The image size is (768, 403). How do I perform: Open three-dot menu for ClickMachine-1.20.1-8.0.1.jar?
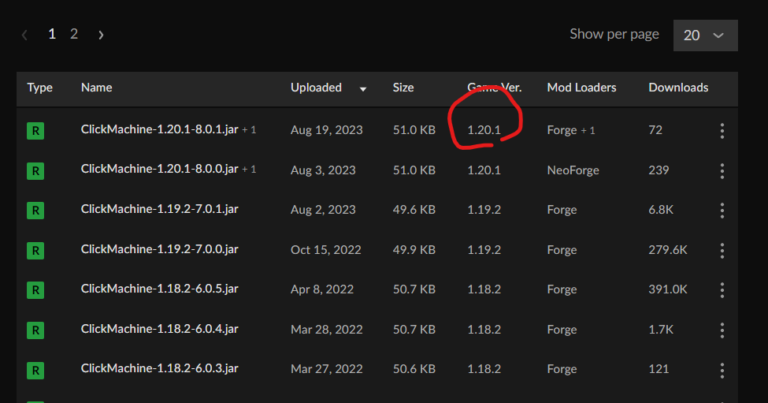(x=722, y=131)
